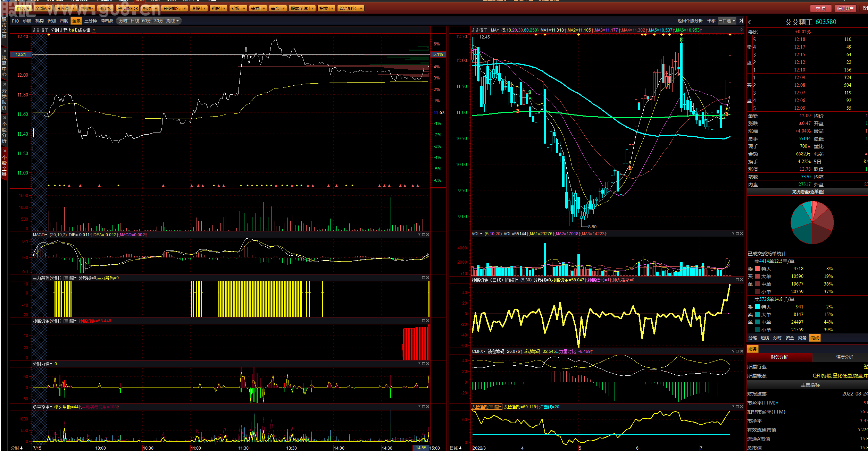The height and width of the screenshot is (451, 868).
Task: Close the 抄底资金(日线) panel
Action: point(742,280)
